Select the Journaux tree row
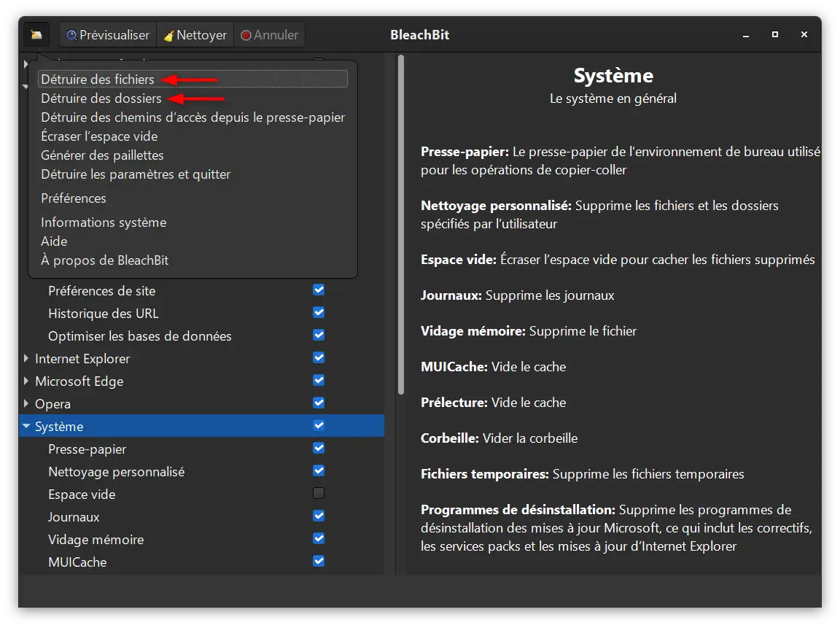The image size is (840, 628). pos(201,517)
